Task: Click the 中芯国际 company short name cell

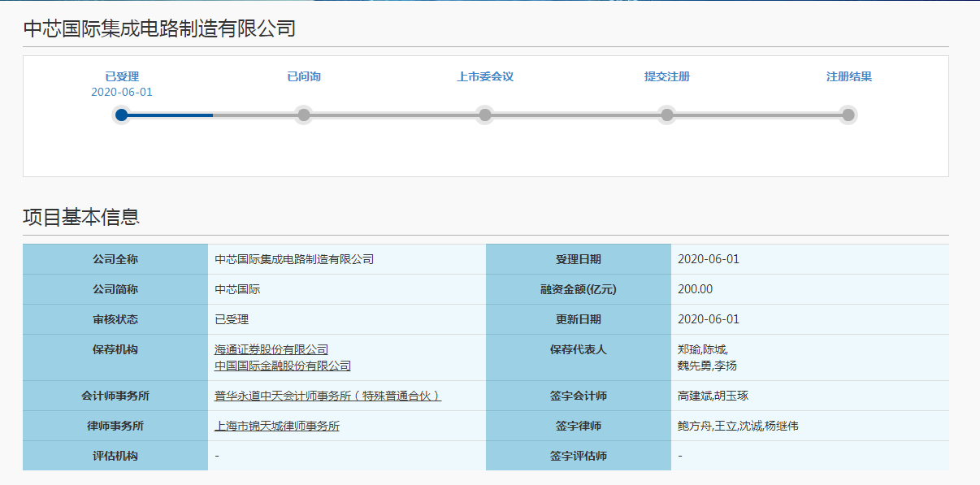Action: click(237, 289)
